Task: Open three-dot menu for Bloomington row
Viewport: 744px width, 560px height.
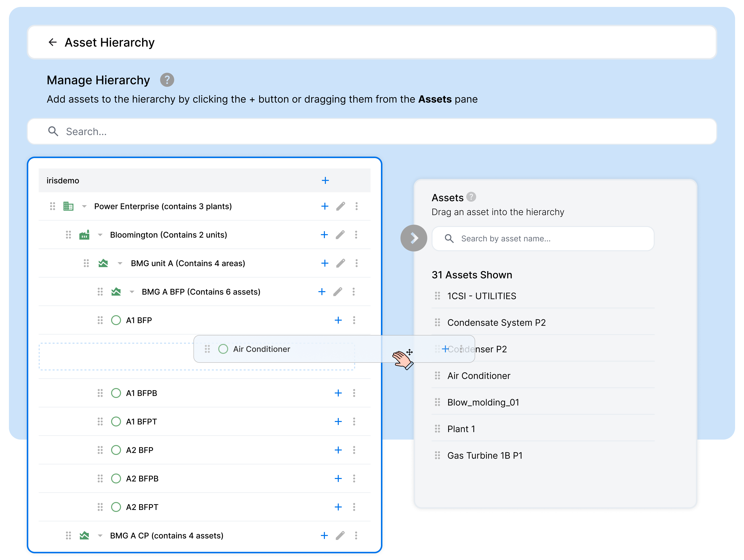Action: tap(356, 235)
